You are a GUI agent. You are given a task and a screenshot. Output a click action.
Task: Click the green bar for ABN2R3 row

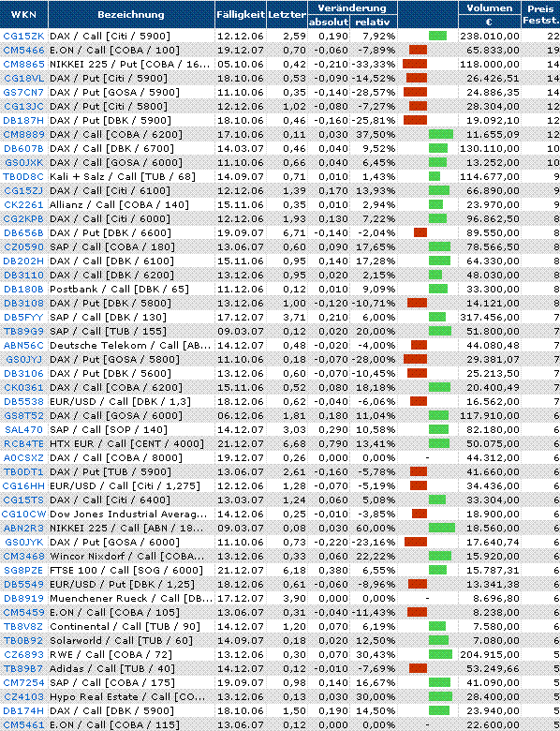(442, 528)
